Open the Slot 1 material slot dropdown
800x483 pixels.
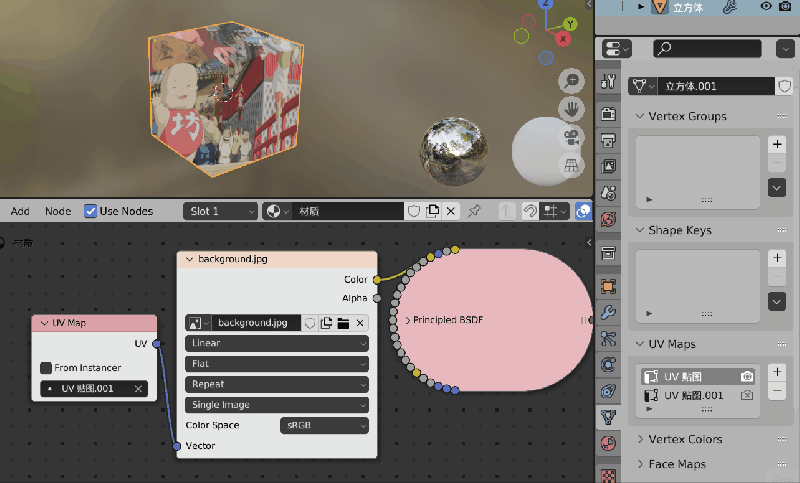click(220, 211)
